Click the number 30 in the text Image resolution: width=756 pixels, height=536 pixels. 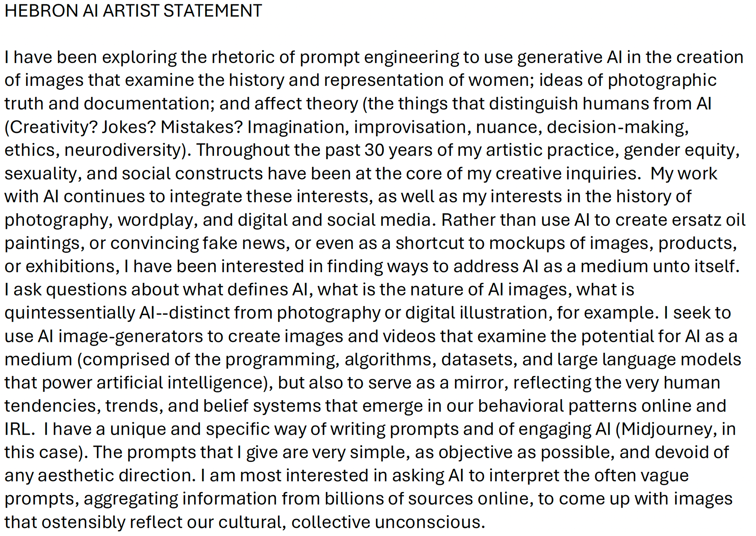374,150
